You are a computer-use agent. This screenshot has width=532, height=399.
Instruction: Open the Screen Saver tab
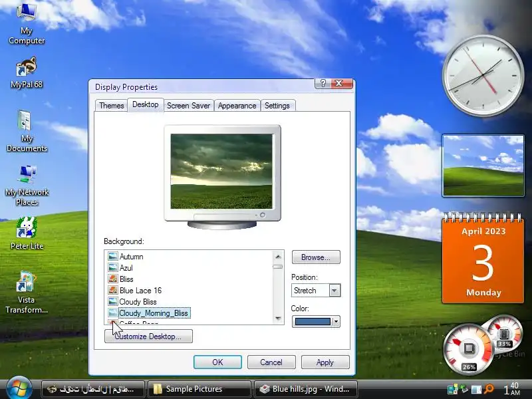pyautogui.click(x=188, y=106)
